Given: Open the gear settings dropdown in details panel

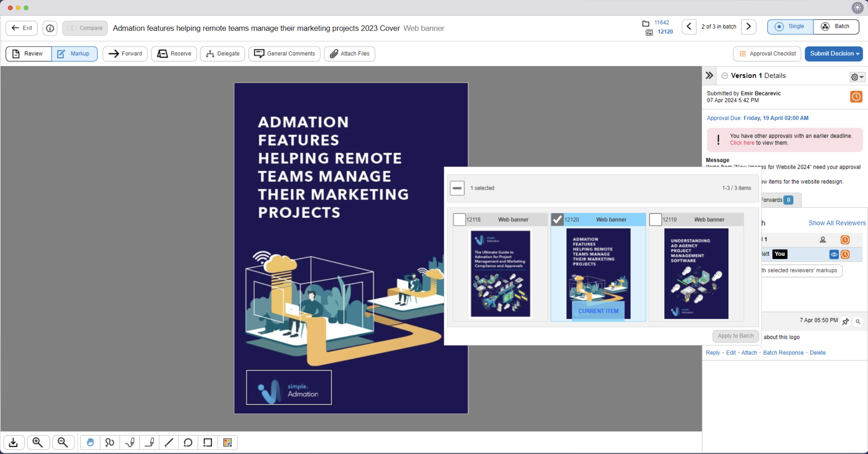Looking at the screenshot, I should tap(857, 77).
